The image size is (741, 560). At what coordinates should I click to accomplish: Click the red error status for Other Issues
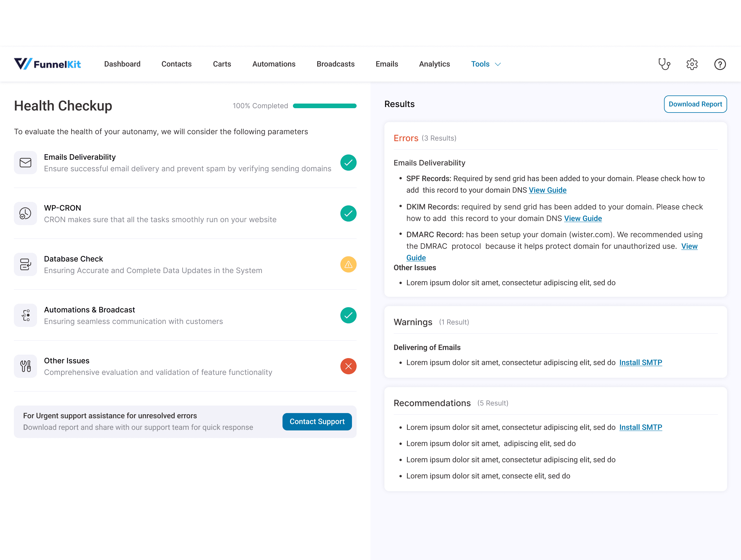click(x=348, y=366)
